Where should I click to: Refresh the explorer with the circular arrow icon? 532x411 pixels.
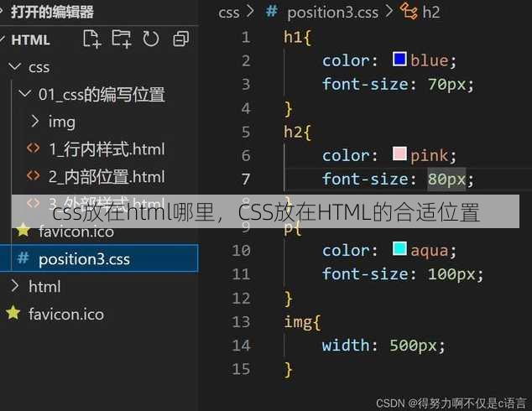pyautogui.click(x=151, y=39)
